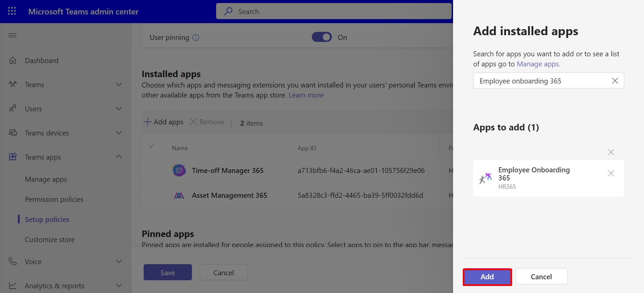Click the App ID column header
644x293 pixels.
click(x=307, y=148)
